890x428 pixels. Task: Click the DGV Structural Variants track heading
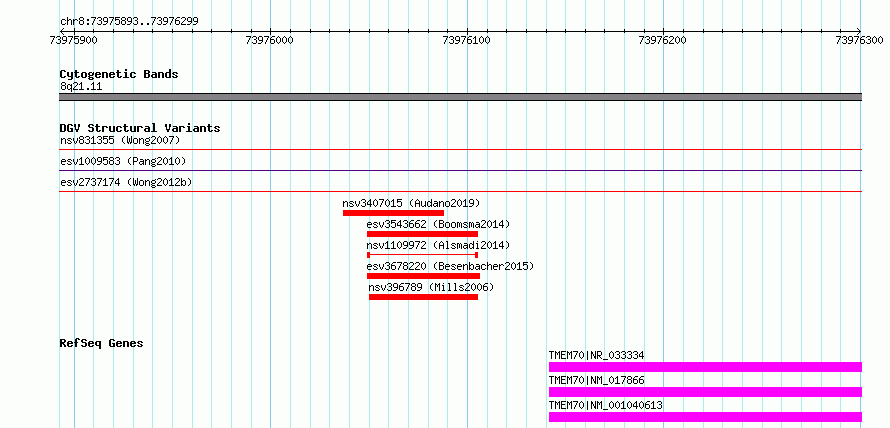[x=140, y=128]
